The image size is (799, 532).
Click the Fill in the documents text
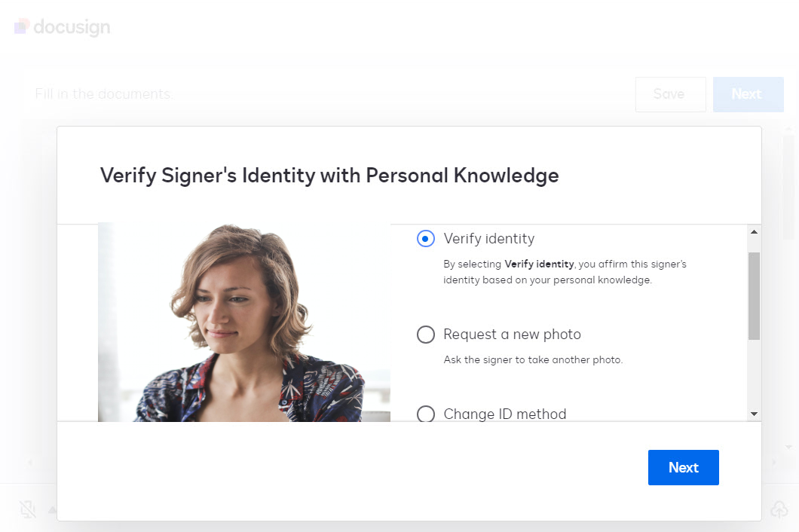pos(104,94)
